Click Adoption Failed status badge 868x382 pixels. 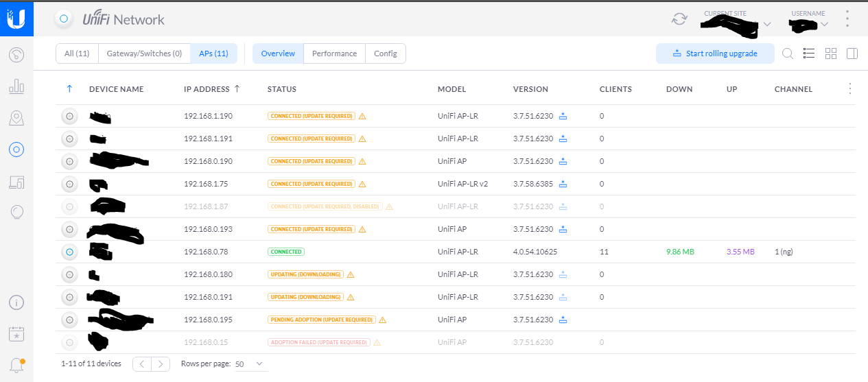pos(318,342)
